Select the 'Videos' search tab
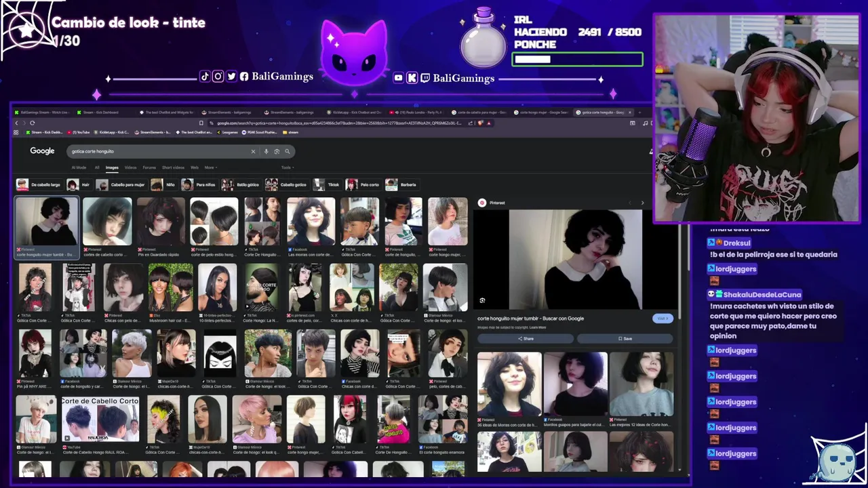Screen dimensions: 868x488 coord(130,167)
